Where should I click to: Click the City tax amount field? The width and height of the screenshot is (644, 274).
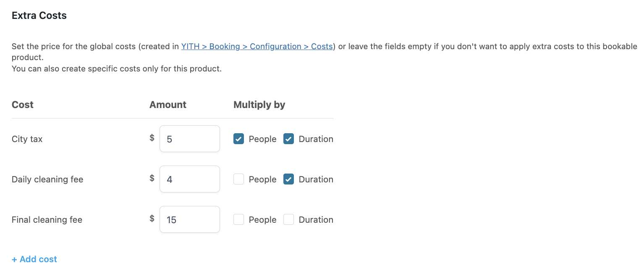(190, 139)
